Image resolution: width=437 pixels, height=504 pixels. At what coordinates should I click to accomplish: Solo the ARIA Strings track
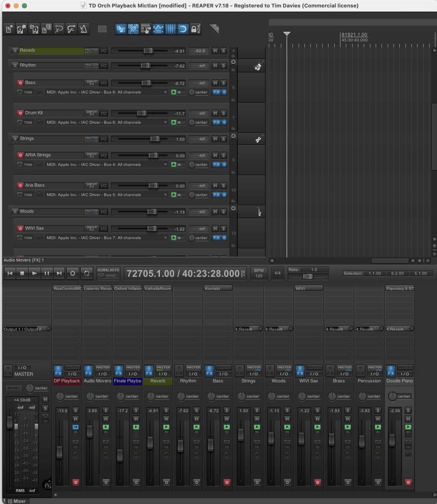click(223, 155)
